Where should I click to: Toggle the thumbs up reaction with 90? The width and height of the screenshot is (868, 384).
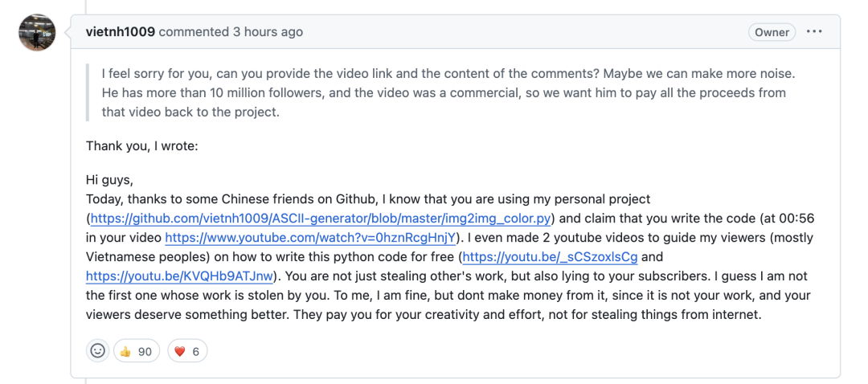[x=137, y=351]
